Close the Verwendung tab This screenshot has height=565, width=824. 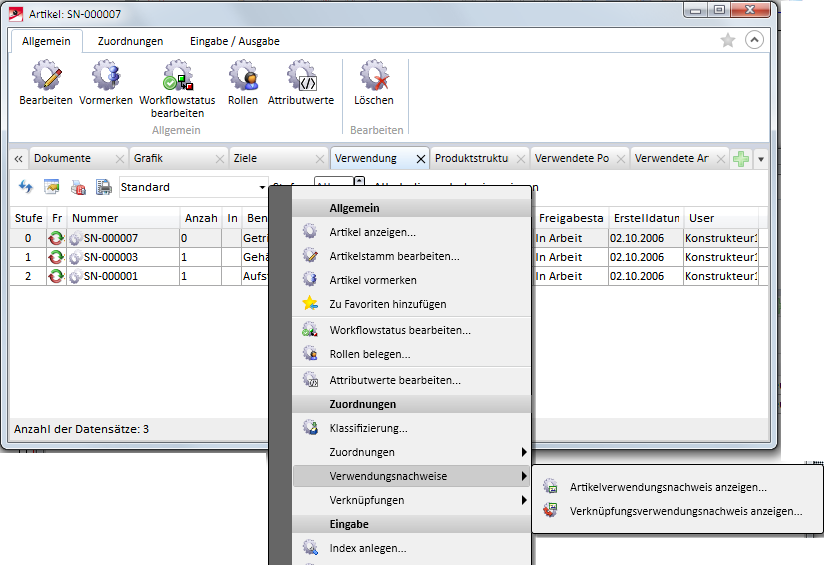(x=421, y=159)
